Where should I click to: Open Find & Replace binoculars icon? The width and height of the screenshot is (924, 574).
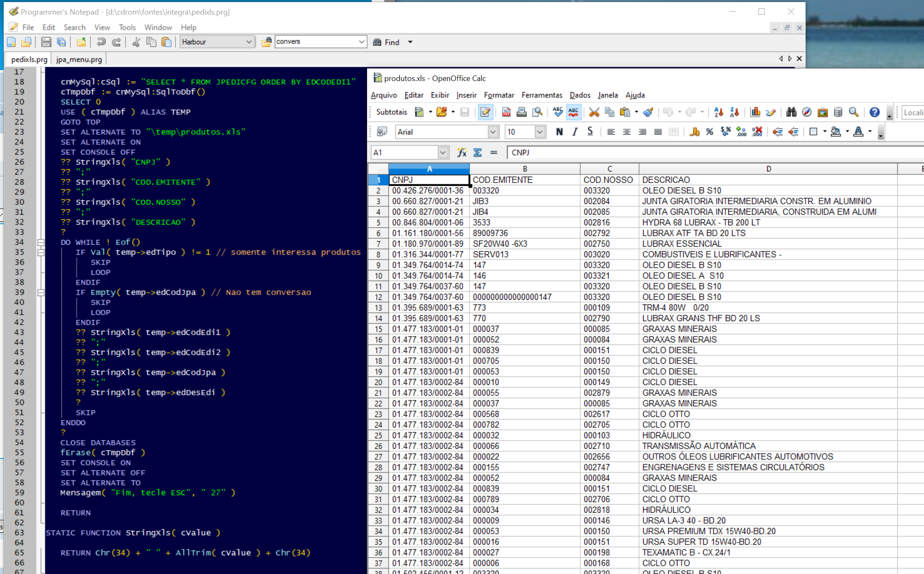tap(791, 112)
